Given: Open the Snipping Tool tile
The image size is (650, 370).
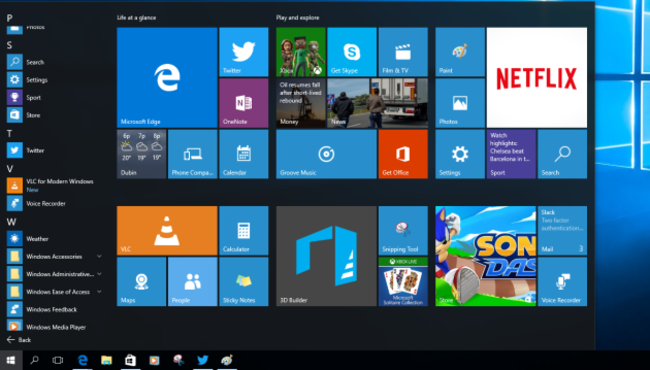Looking at the screenshot, I should (x=403, y=230).
